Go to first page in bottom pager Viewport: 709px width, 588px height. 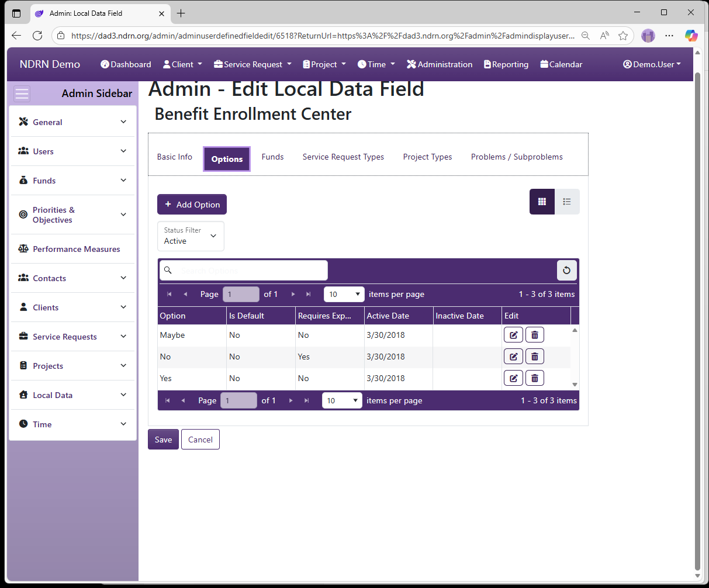[168, 400]
